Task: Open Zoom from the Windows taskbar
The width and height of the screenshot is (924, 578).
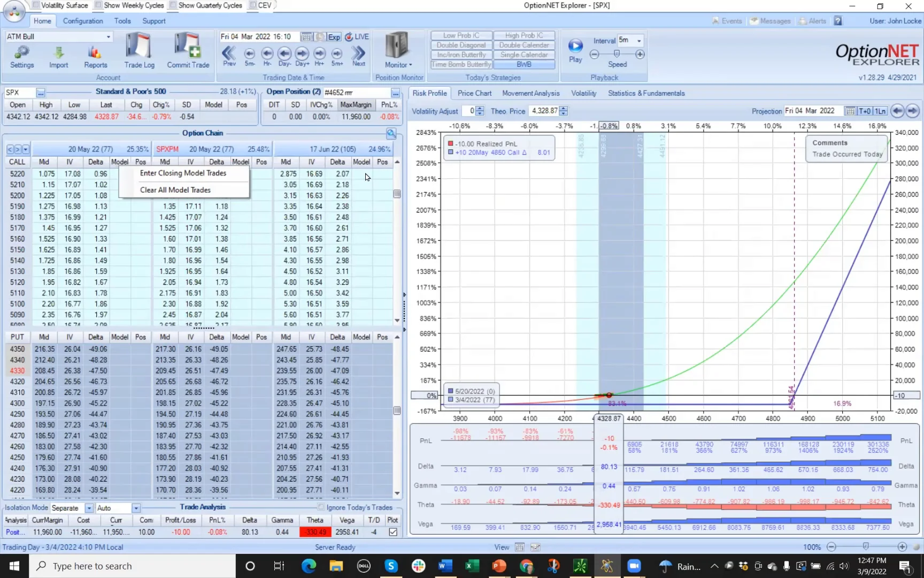Action: coord(634,566)
